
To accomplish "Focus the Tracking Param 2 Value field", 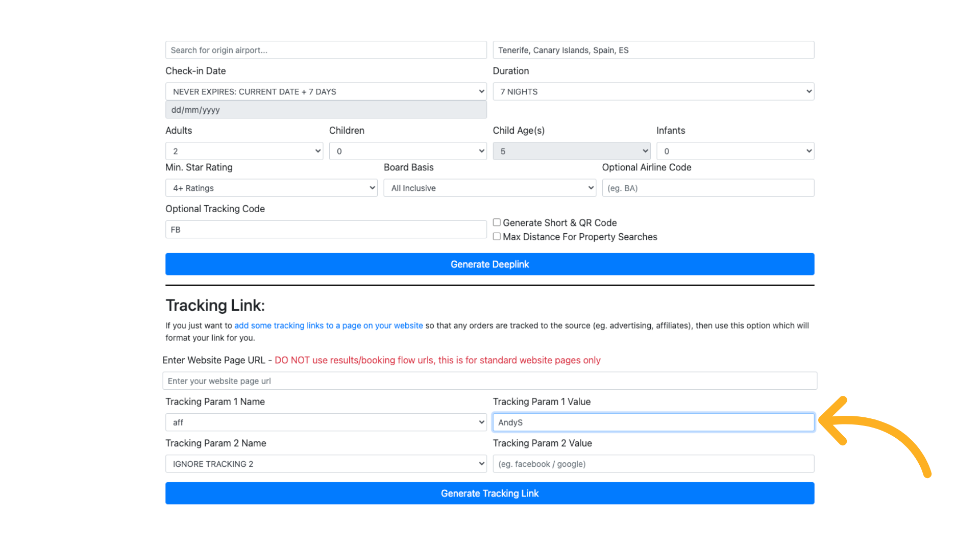I will 653,464.
